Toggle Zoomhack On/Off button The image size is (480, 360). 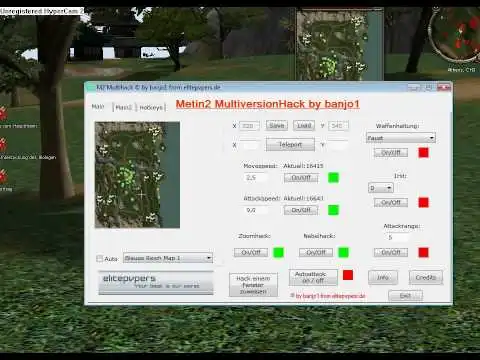pos(251,252)
